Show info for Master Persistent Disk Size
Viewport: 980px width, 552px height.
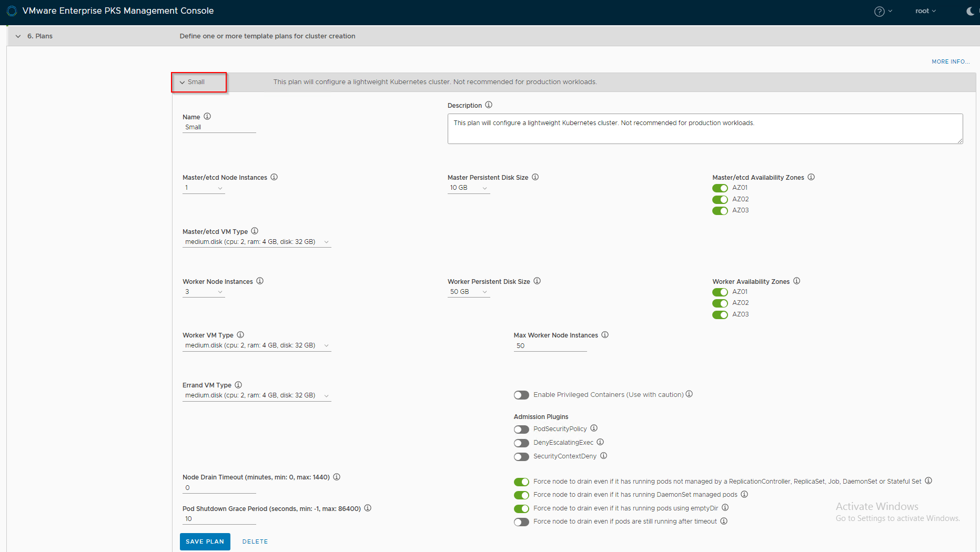click(535, 177)
